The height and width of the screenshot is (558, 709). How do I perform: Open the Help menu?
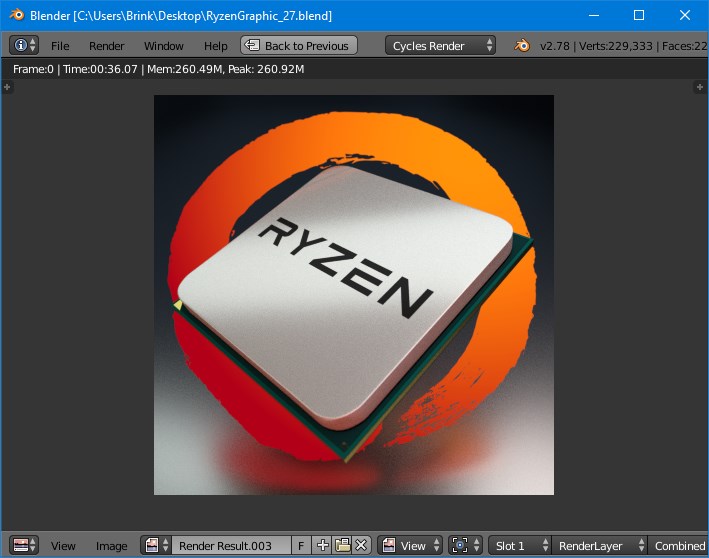(215, 46)
